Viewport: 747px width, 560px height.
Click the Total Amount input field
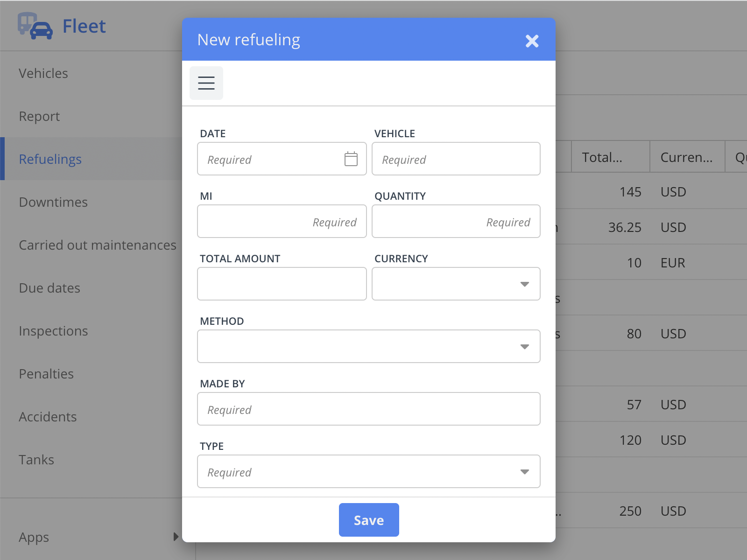282,284
